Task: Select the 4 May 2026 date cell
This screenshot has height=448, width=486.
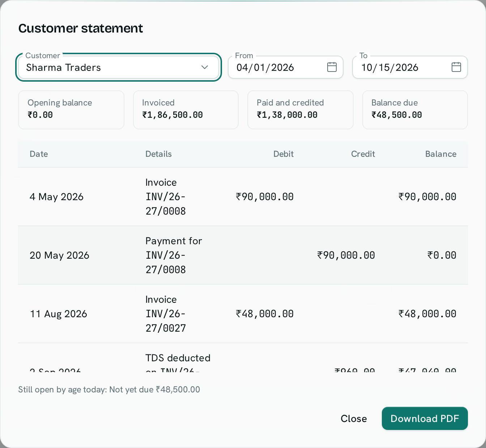Action: pyautogui.click(x=56, y=197)
